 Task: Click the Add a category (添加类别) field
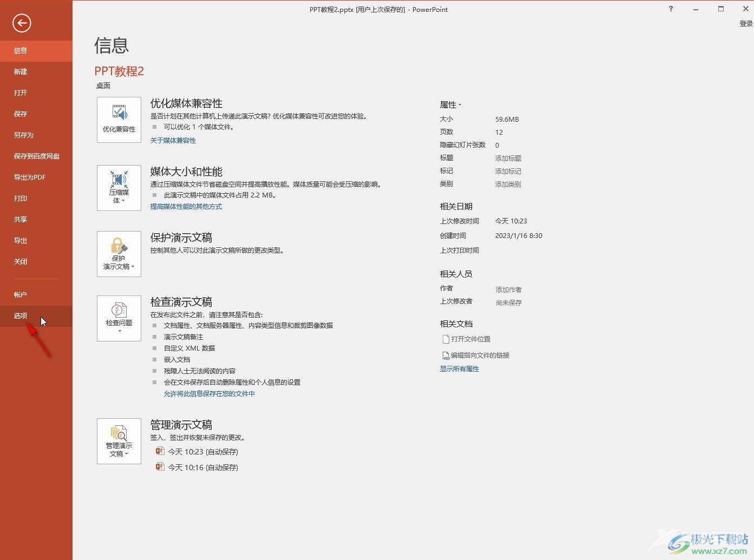[x=508, y=185]
